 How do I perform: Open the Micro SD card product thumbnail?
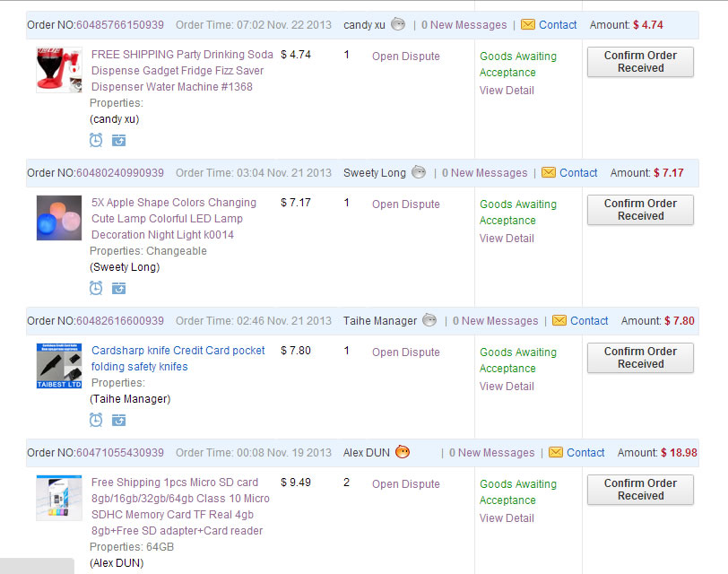59,498
